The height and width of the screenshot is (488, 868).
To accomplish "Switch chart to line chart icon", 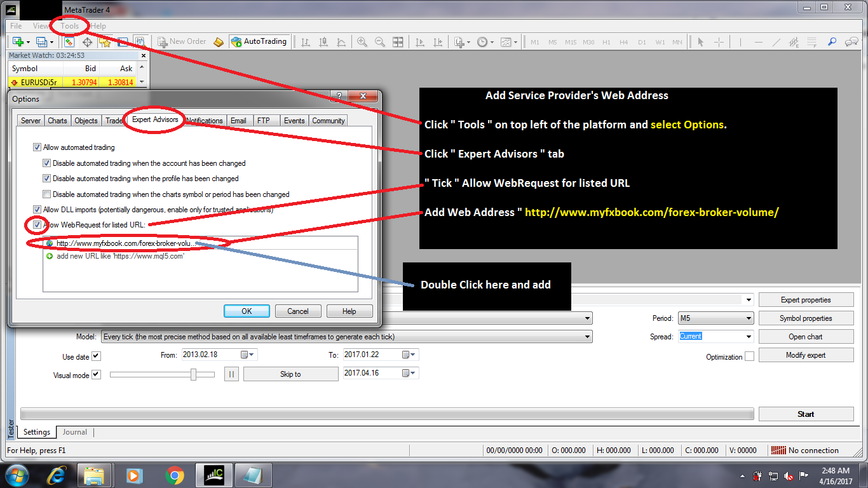I will pyautogui.click(x=341, y=42).
